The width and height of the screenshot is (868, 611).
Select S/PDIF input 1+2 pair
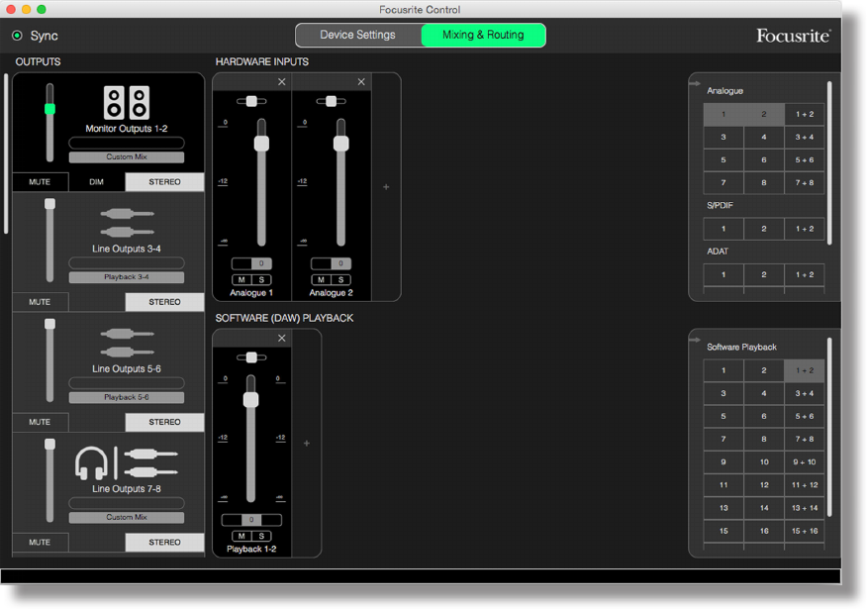(805, 229)
